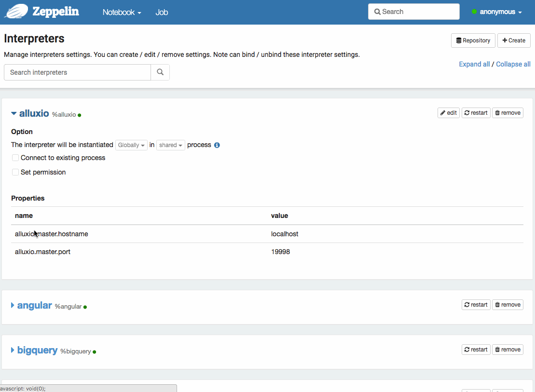This screenshot has height=392, width=535.
Task: Open the Globally instantiation dropdown
Action: (x=131, y=145)
